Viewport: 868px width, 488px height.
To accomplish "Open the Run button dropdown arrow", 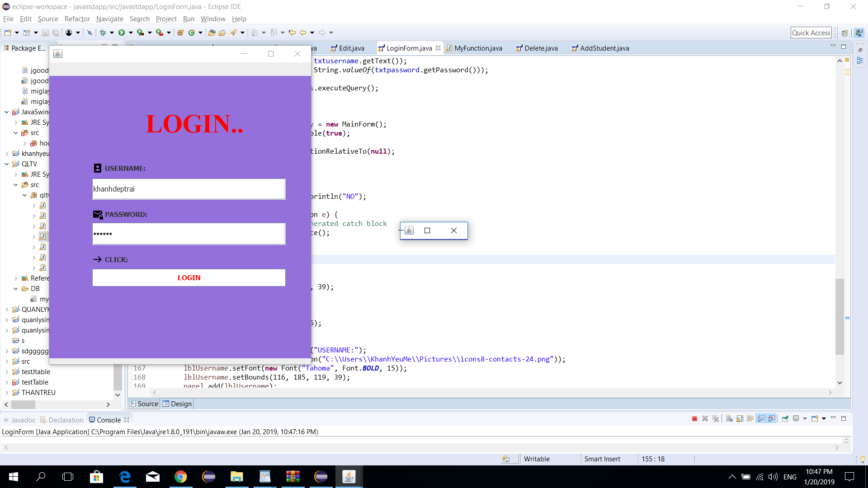I will tap(131, 33).
